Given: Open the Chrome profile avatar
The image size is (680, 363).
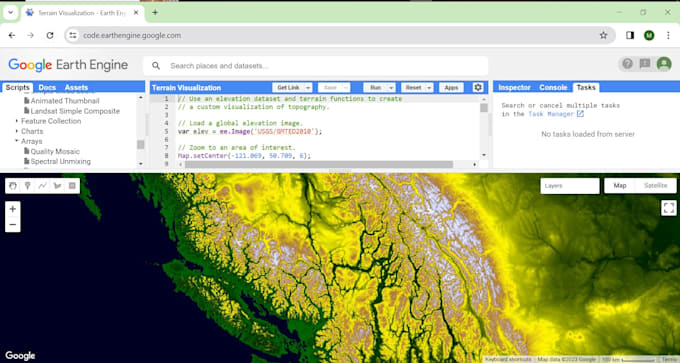Looking at the screenshot, I should tap(649, 36).
